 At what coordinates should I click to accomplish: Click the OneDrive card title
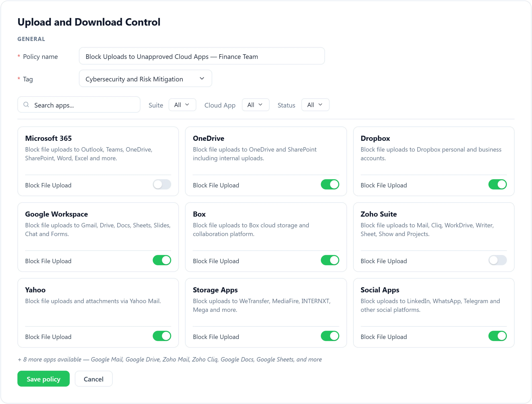click(x=208, y=139)
